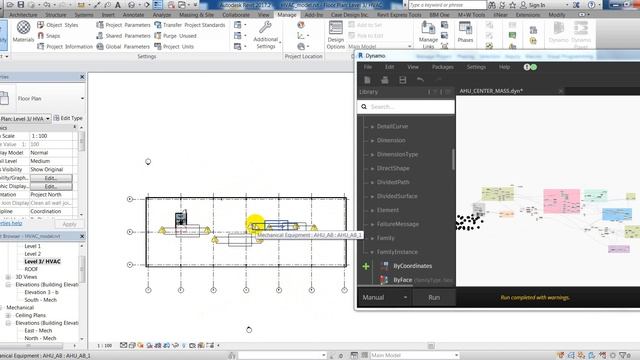Open run mode dropdown showing Manual

click(384, 298)
